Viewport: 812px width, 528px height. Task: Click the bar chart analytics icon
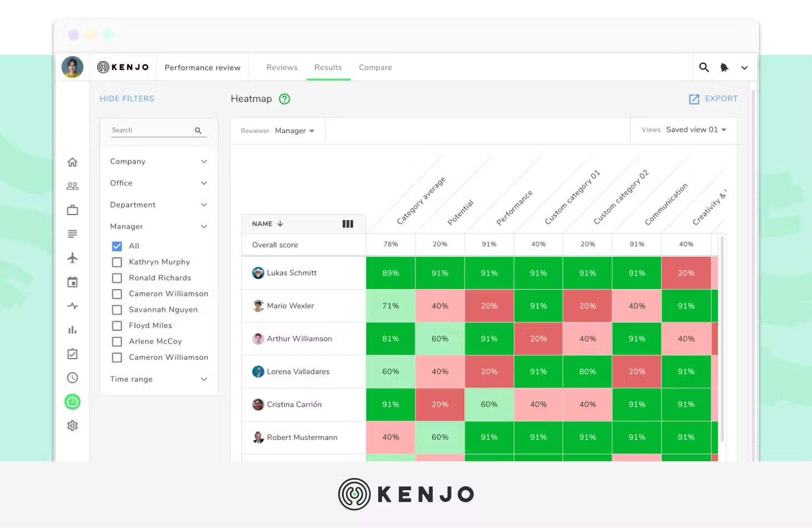coord(72,330)
